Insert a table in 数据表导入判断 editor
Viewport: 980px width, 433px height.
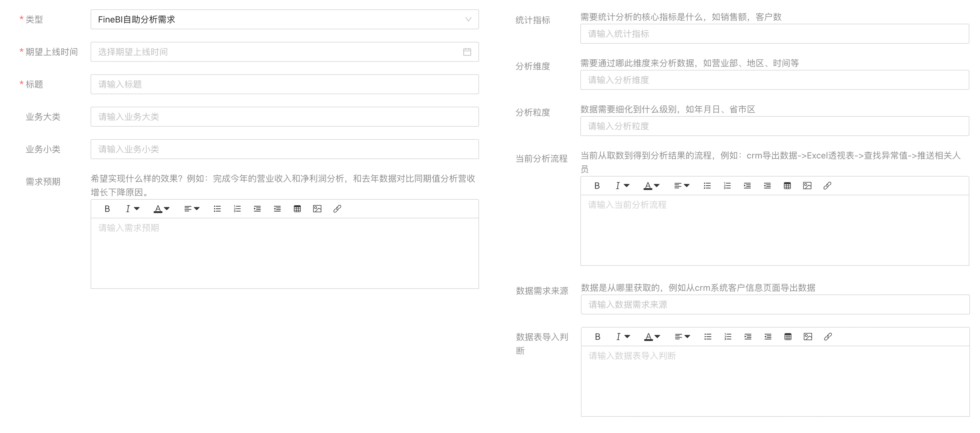click(x=788, y=336)
